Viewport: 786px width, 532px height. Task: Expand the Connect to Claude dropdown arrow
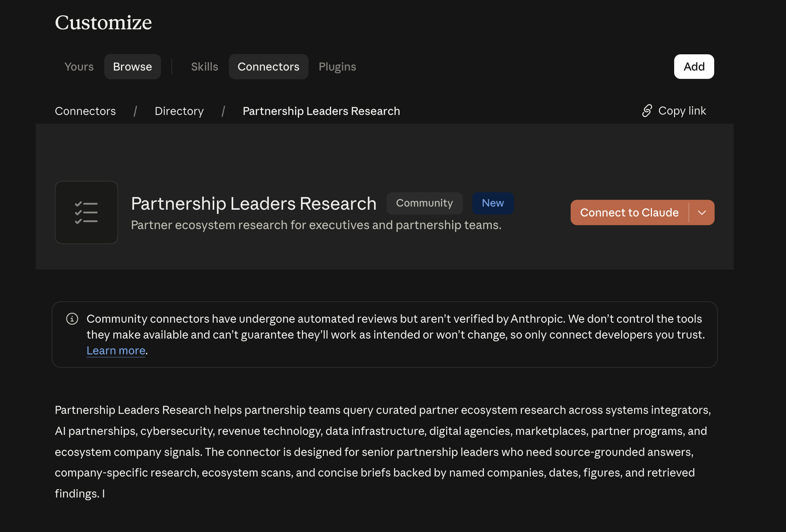[702, 212]
